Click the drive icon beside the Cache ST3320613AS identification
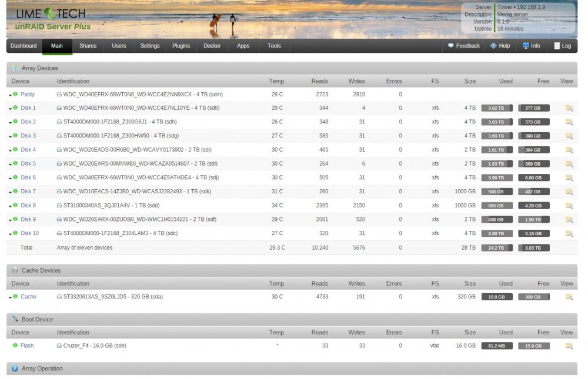The height and width of the screenshot is (379, 588). coord(59,297)
